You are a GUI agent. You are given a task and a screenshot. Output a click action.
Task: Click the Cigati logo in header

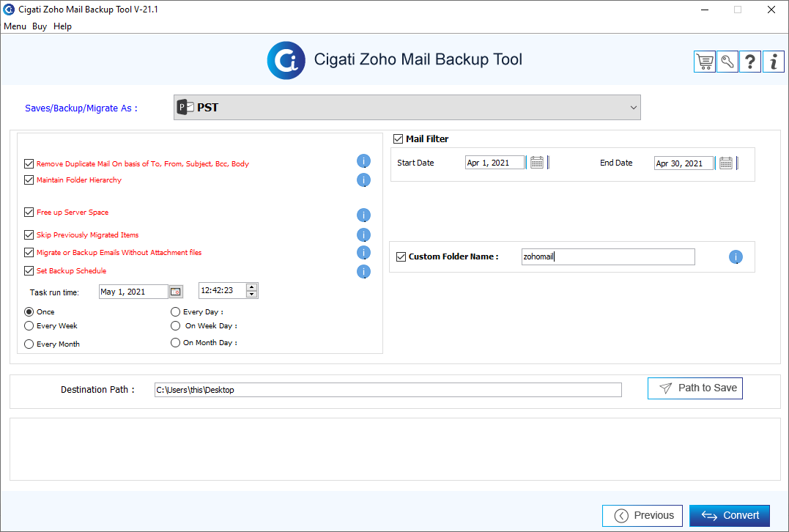[286, 60]
